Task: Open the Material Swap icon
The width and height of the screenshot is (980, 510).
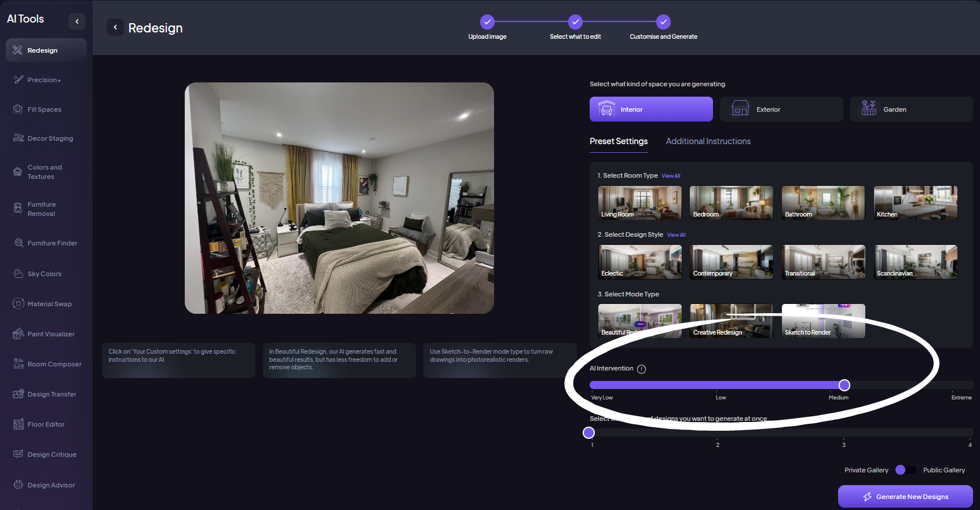Action: (x=18, y=304)
